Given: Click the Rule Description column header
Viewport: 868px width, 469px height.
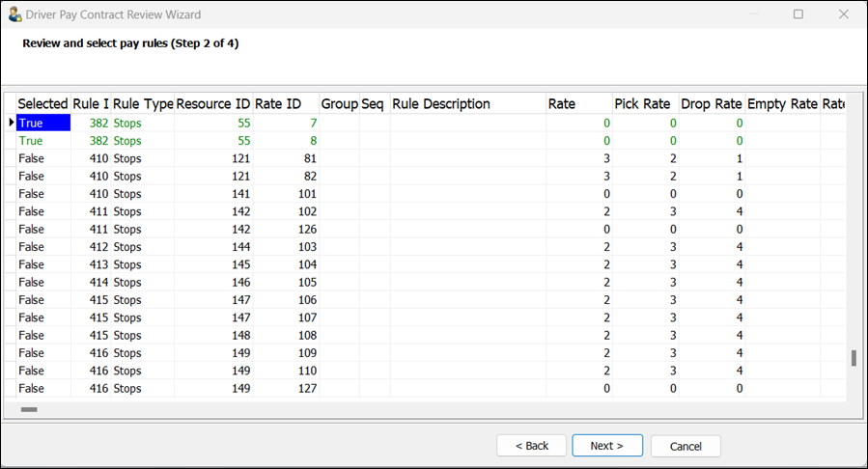Looking at the screenshot, I should click(x=467, y=104).
